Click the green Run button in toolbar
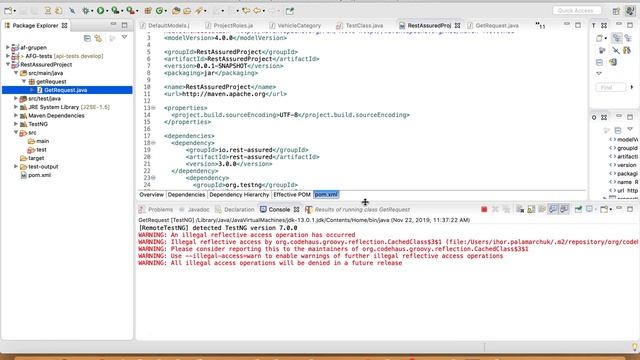The image size is (640, 360). coord(100,11)
